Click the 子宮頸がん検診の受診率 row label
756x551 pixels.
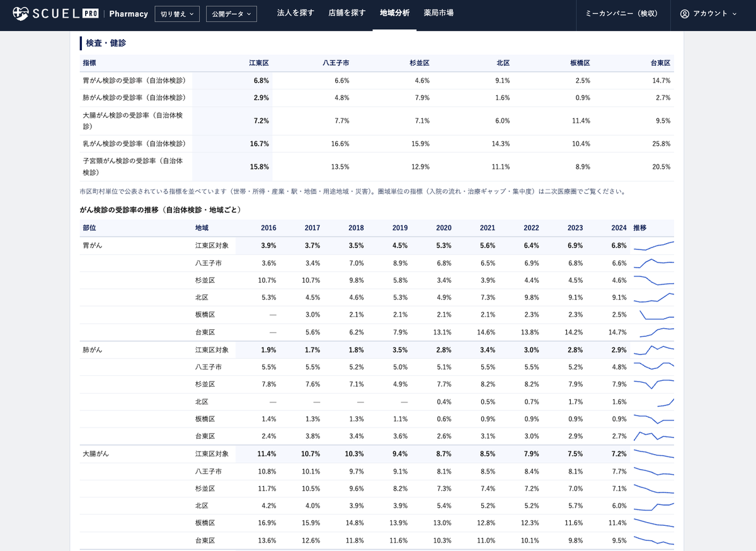point(133,166)
